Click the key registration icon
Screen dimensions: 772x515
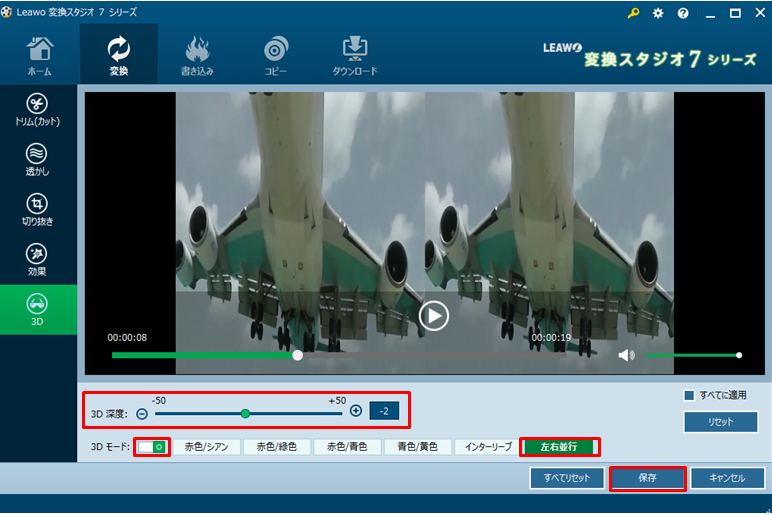click(x=633, y=13)
